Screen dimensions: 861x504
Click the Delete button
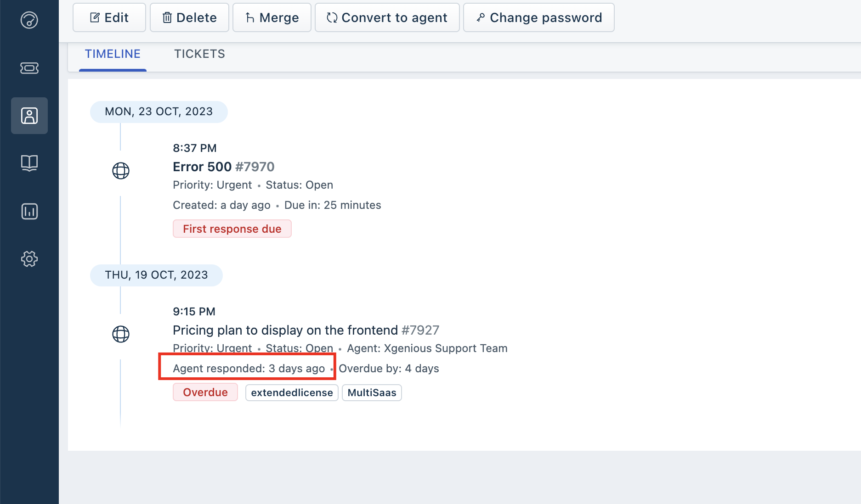point(189,17)
